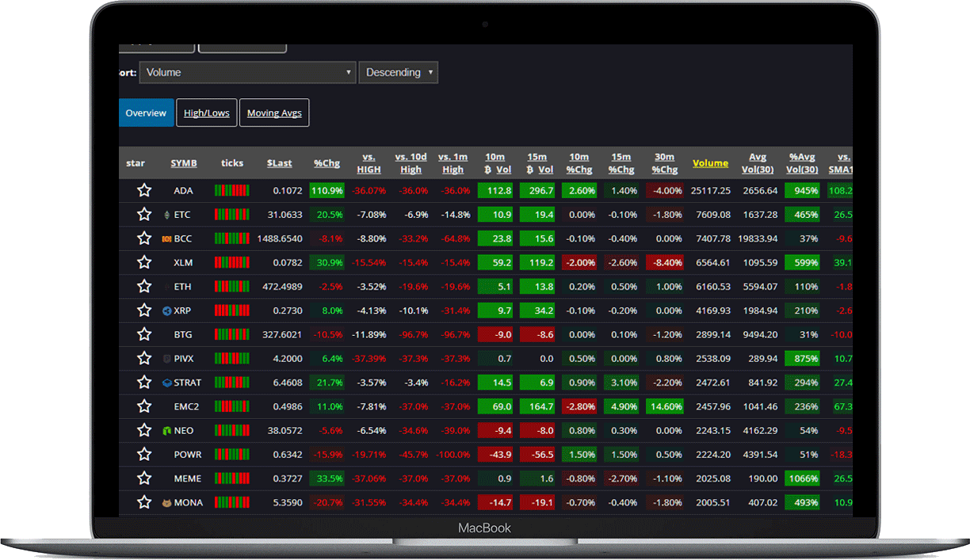
Task: Click the ETH symbol
Action: 183,287
